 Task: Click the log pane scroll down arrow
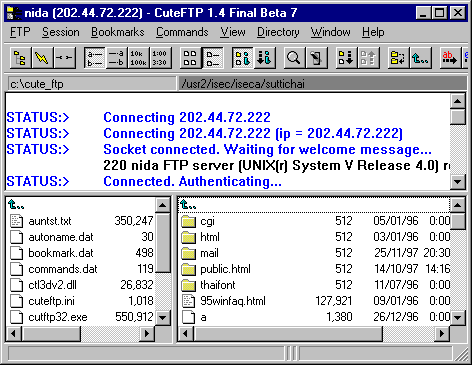pos(458,182)
